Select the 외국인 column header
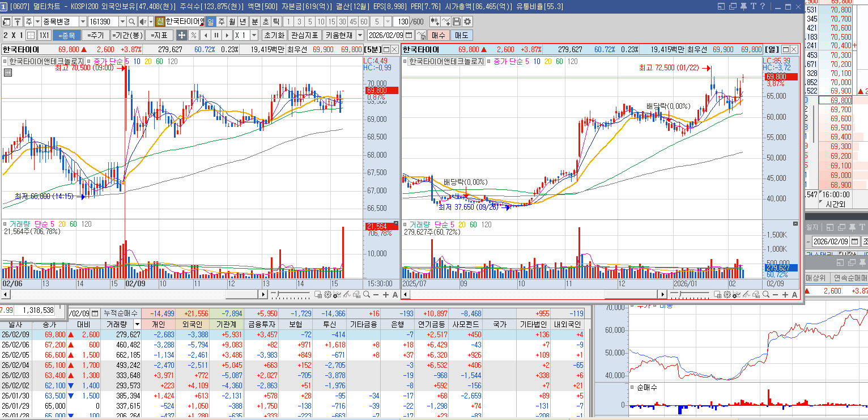The height and width of the screenshot is (420, 868). [x=192, y=324]
